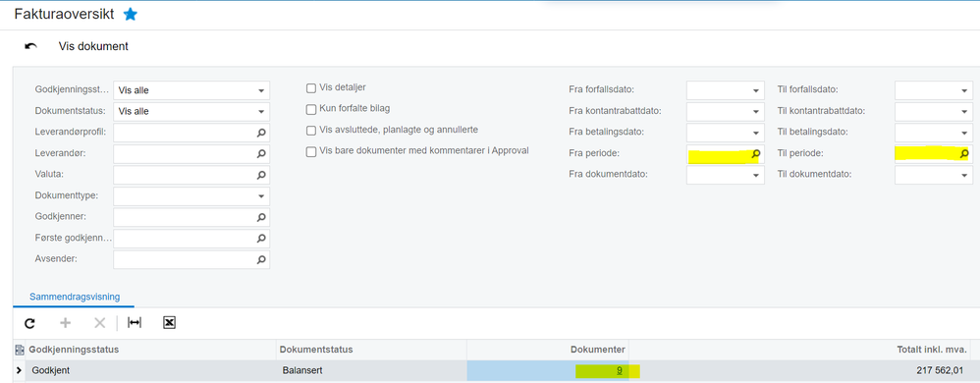Open Fra dokumentdato date dropdown
Image resolution: width=980 pixels, height=383 pixels.
756,176
